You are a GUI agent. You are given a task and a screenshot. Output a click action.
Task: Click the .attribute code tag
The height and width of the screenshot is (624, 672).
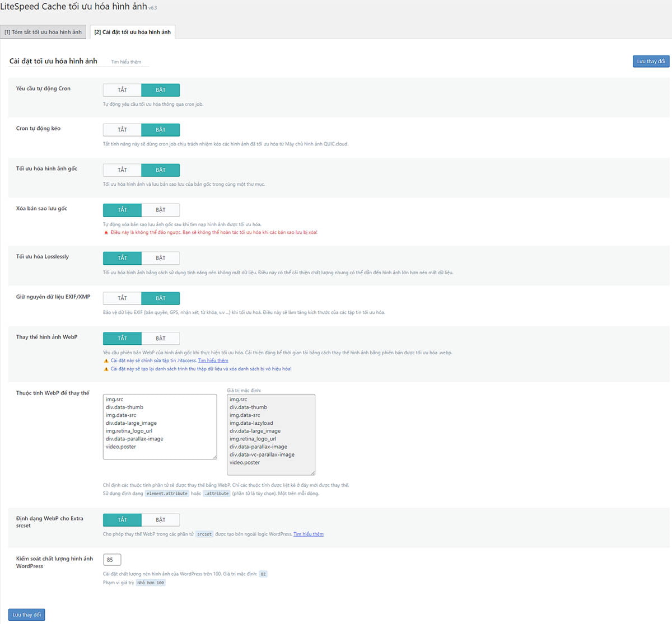pos(217,494)
